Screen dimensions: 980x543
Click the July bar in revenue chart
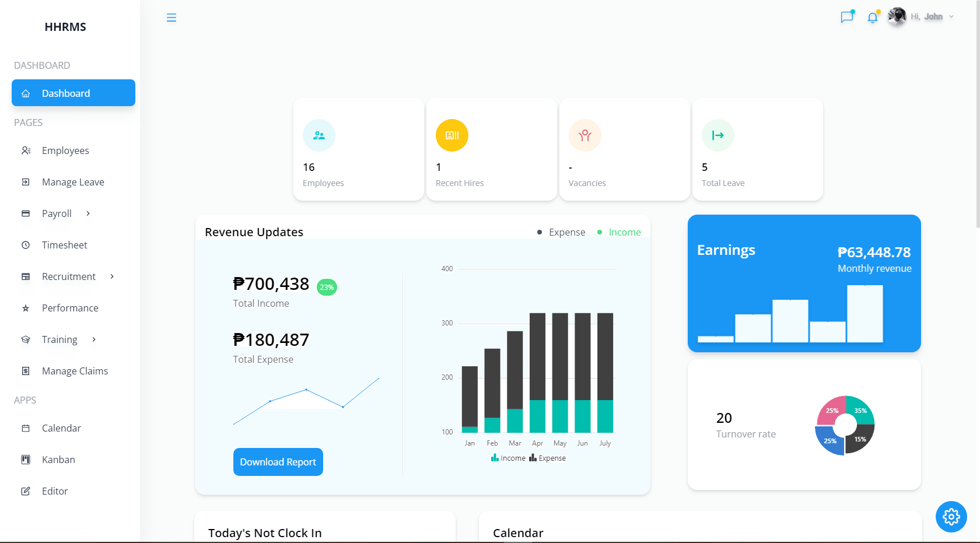[x=605, y=373]
